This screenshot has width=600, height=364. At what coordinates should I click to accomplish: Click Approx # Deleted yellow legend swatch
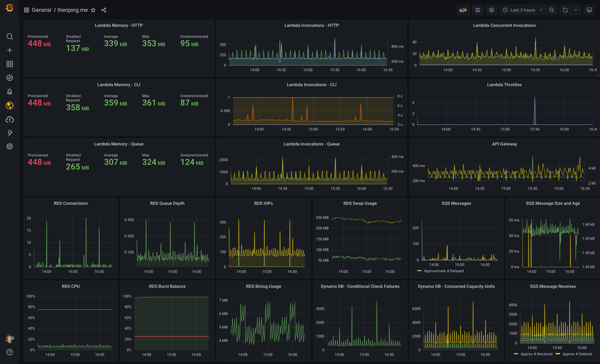point(558,354)
